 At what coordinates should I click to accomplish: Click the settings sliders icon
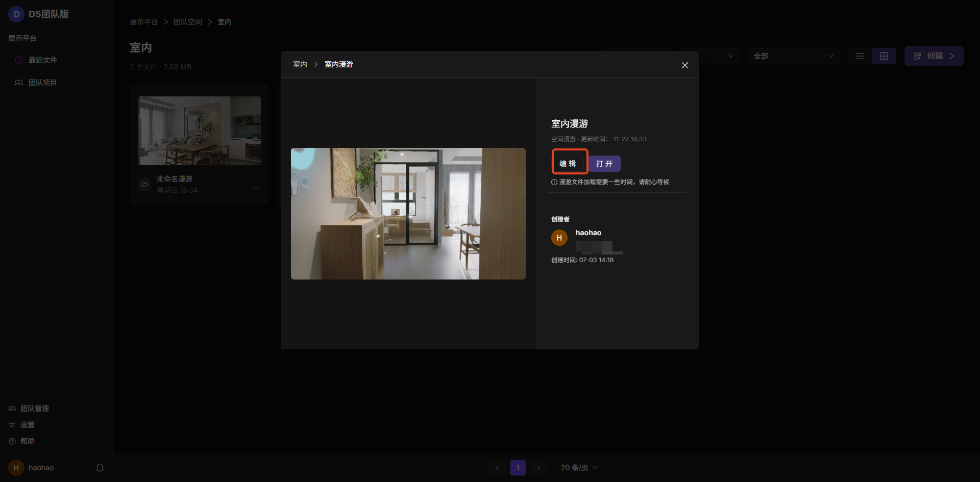coord(12,425)
